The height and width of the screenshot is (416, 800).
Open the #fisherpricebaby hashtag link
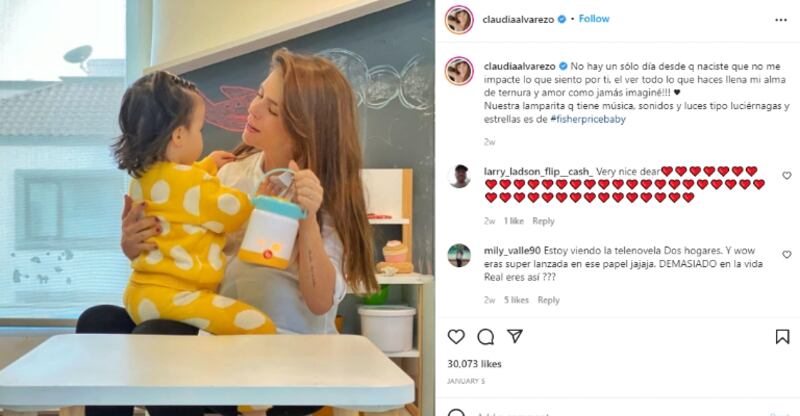[588, 119]
